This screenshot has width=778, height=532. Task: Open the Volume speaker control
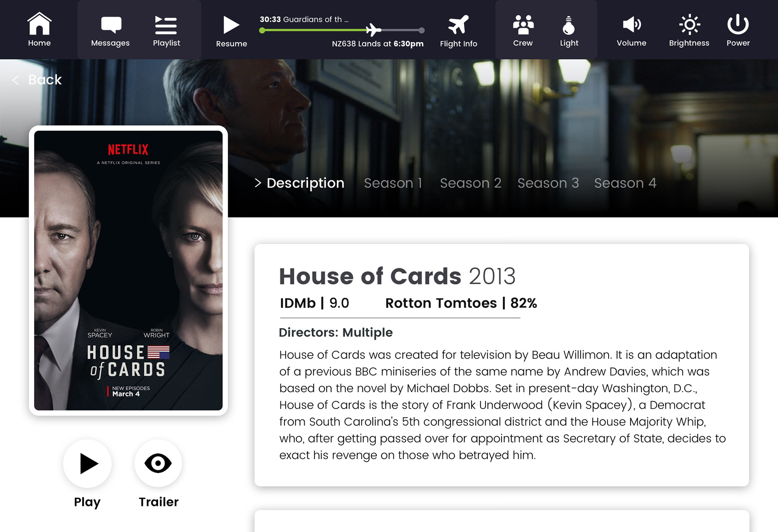click(x=631, y=25)
